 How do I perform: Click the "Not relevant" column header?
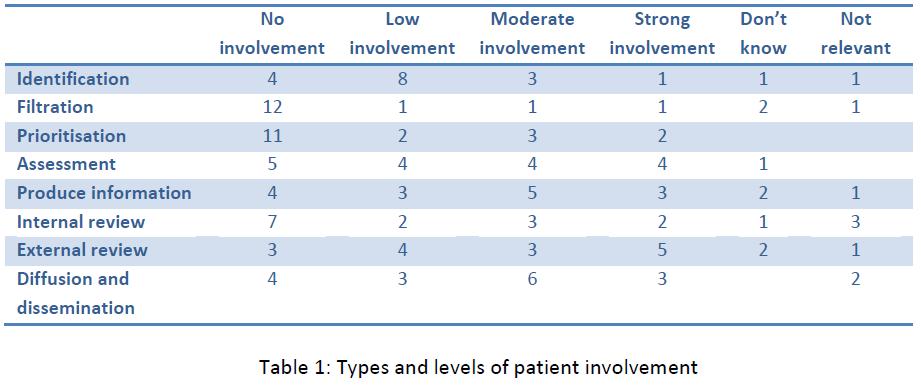pos(855,33)
